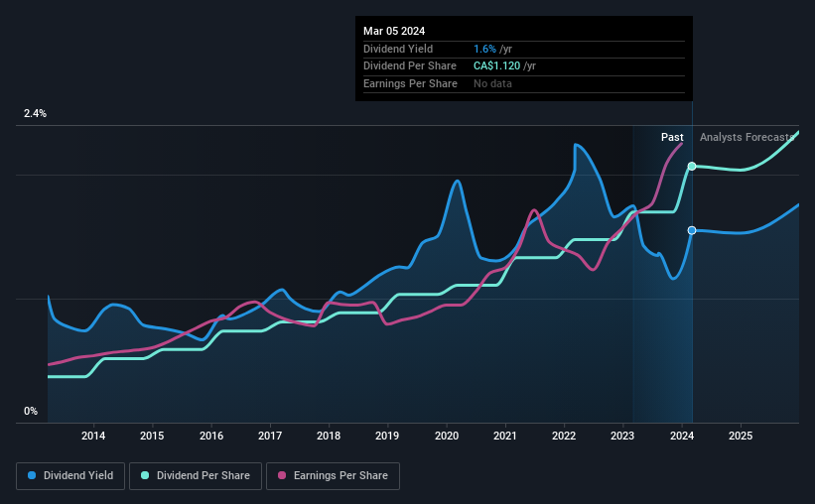Screen dimensions: 815x504
Task: Click the 2021 x-axis year label
Action: [505, 436]
